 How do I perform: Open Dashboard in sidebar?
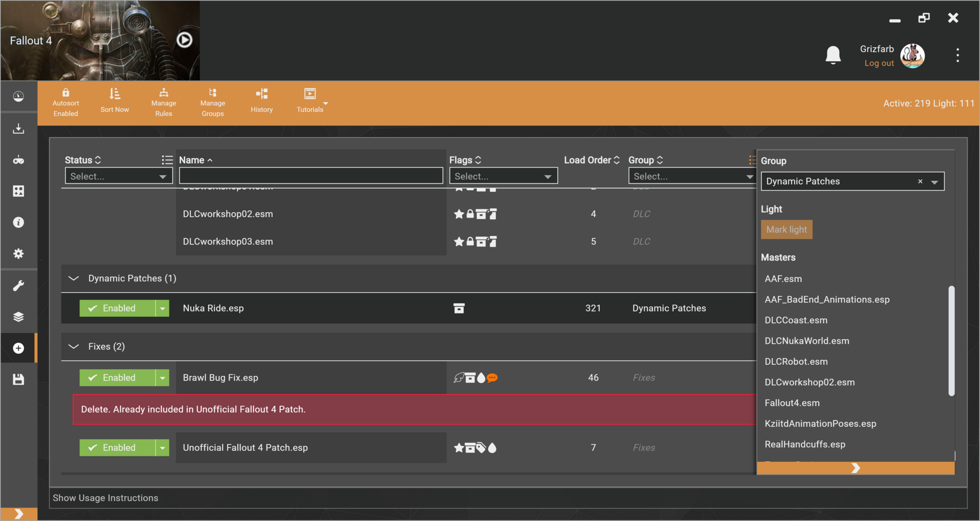coord(18,97)
